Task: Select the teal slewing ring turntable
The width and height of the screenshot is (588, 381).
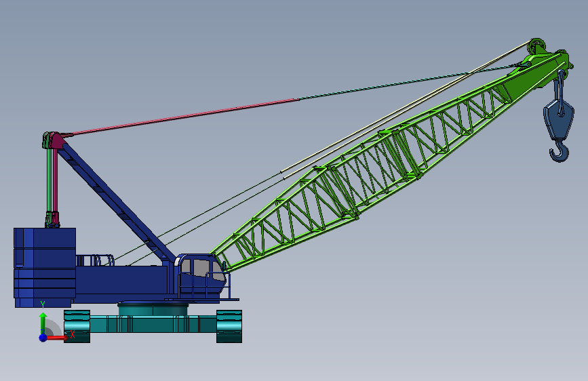Action: pyautogui.click(x=153, y=309)
